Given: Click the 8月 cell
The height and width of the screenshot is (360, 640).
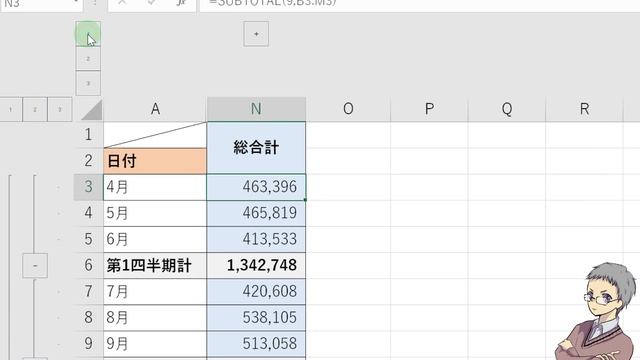Looking at the screenshot, I should pos(155,318).
